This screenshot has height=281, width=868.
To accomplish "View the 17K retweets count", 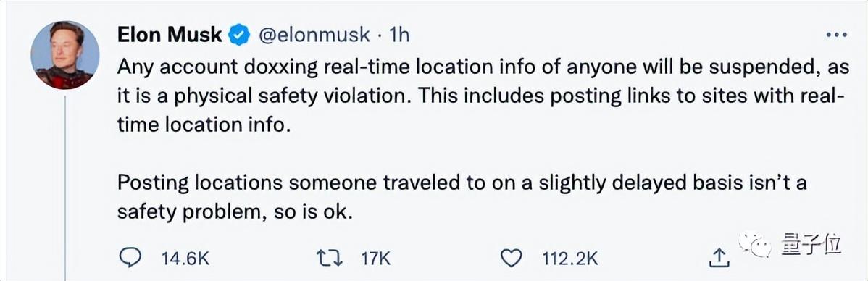I will click(376, 258).
